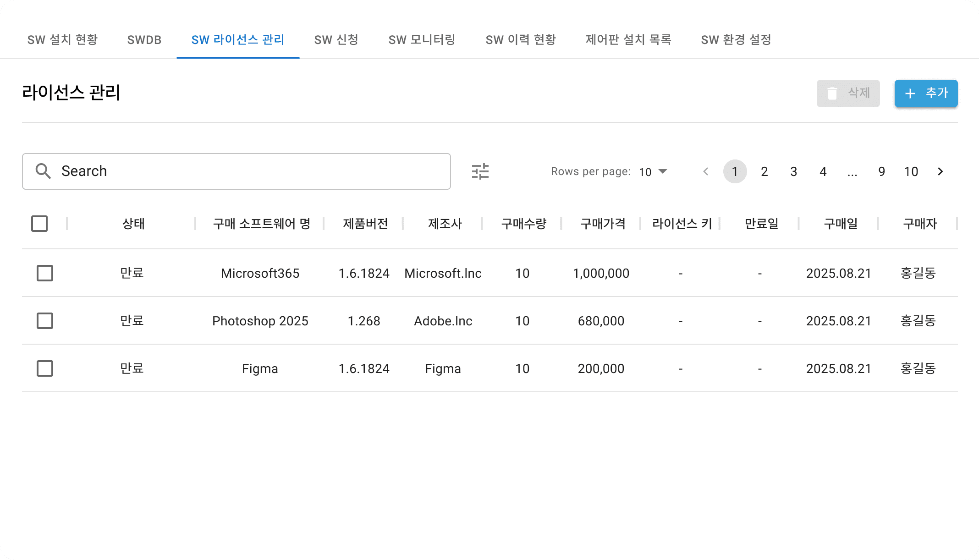Click the search magnifier icon

click(44, 171)
